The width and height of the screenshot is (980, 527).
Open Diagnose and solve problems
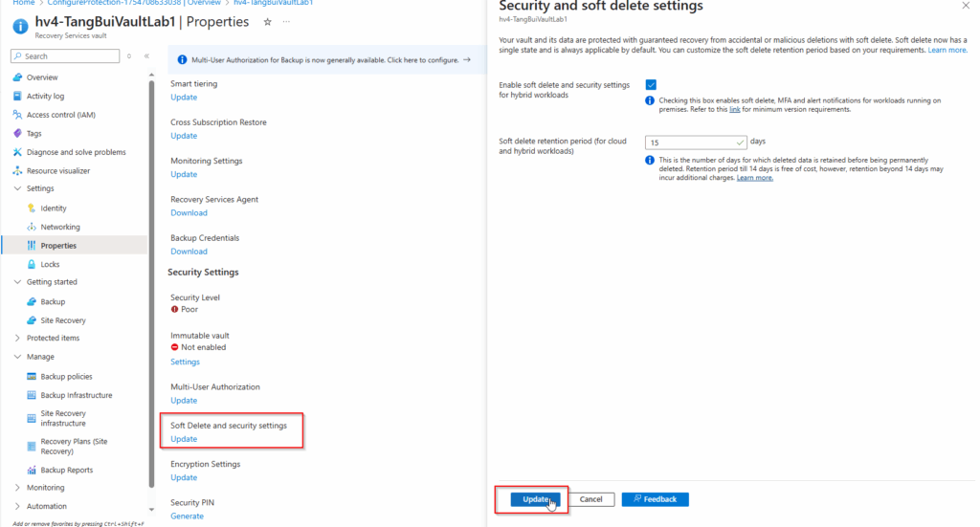click(76, 152)
